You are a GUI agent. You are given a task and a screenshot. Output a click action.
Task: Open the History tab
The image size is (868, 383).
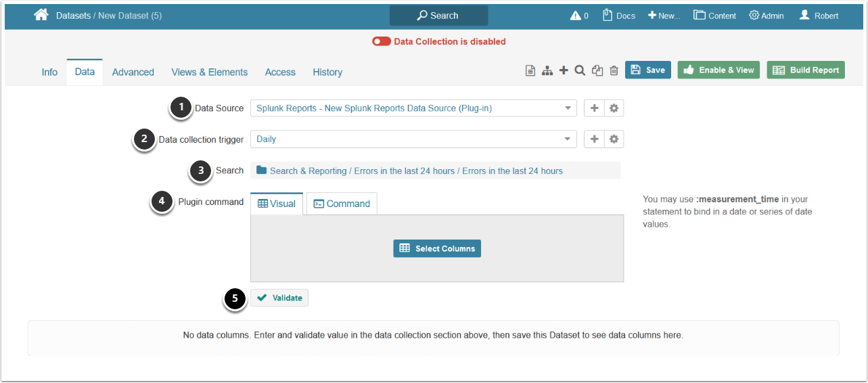[327, 72]
